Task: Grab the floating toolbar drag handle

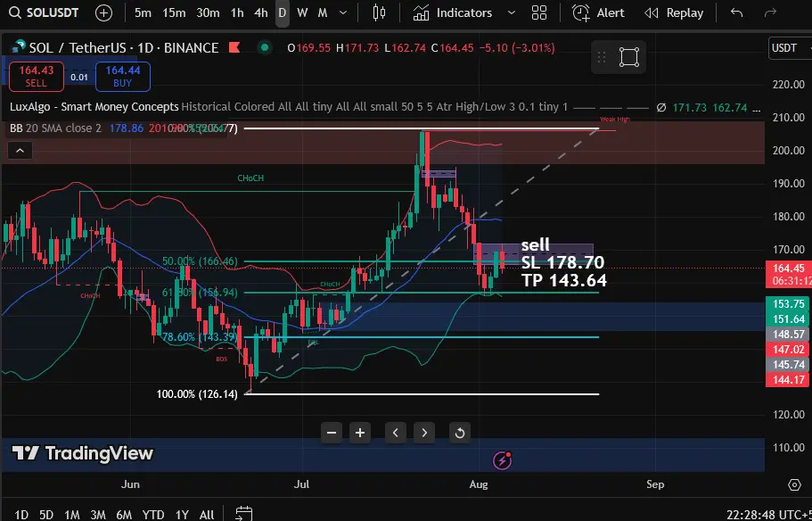Action: pyautogui.click(x=602, y=57)
